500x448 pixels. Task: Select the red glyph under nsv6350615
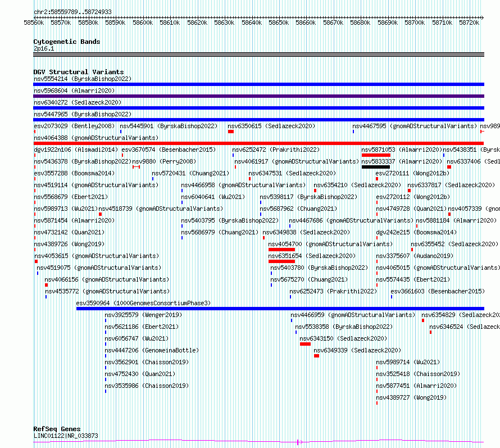231,132
